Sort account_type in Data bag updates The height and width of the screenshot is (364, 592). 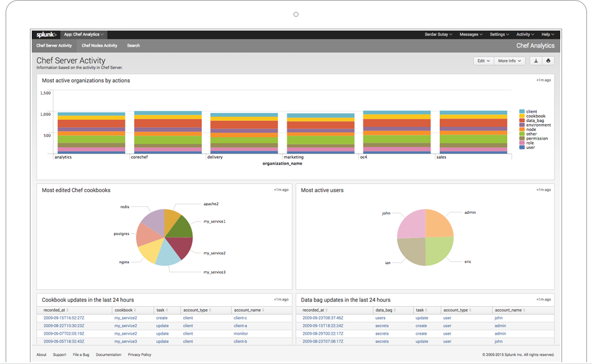[x=457, y=310]
